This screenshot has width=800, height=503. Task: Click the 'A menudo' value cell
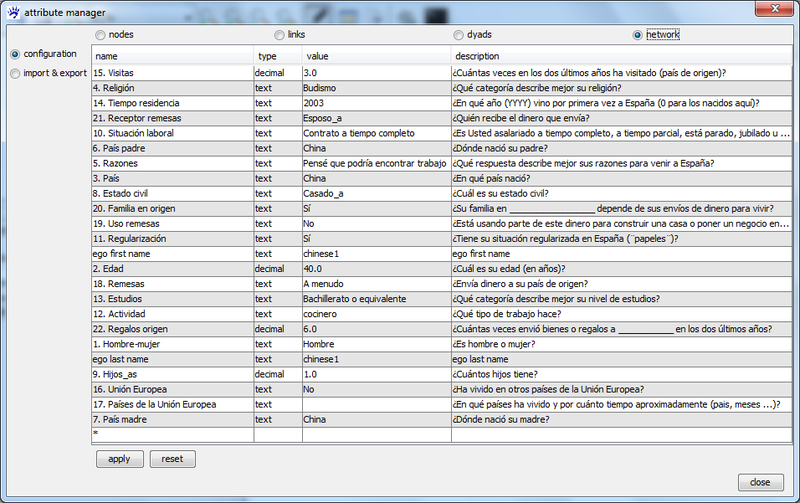pyautogui.click(x=377, y=284)
